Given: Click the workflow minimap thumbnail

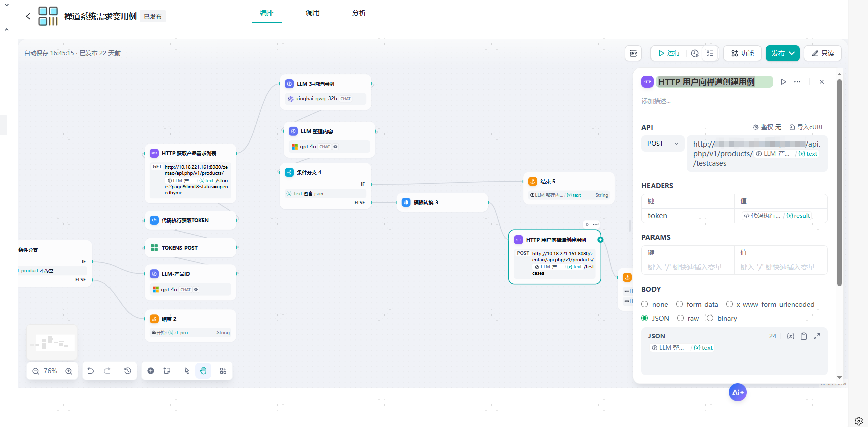Looking at the screenshot, I should pyautogui.click(x=52, y=343).
